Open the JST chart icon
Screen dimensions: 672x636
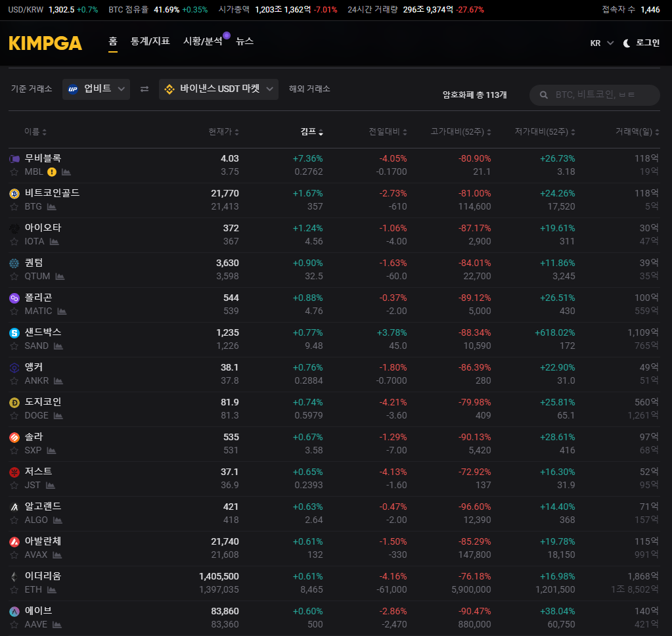click(50, 485)
